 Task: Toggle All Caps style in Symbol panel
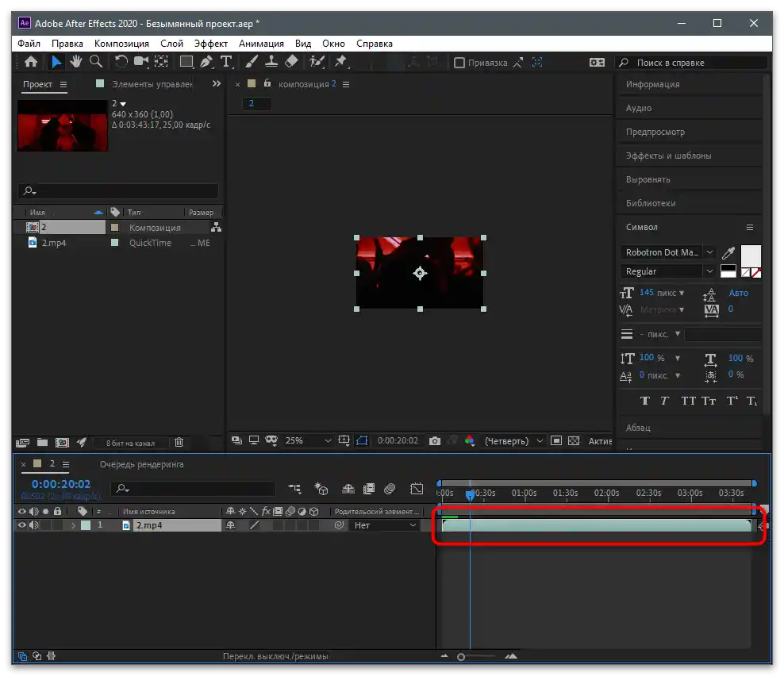click(689, 401)
